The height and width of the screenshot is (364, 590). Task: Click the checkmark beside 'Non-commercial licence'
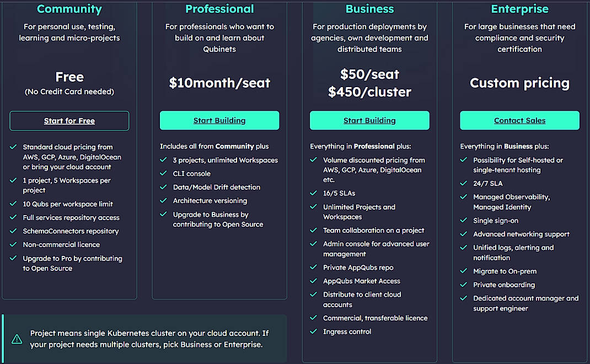[x=13, y=244]
